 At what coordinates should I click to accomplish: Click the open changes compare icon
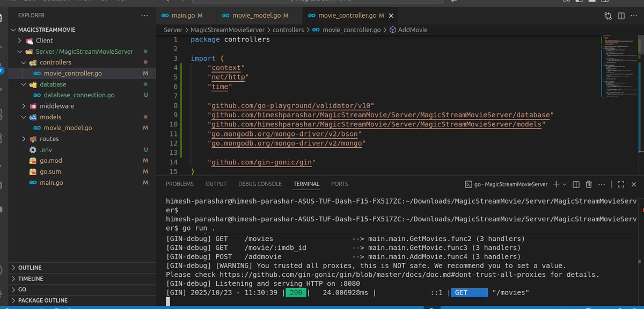point(608,16)
